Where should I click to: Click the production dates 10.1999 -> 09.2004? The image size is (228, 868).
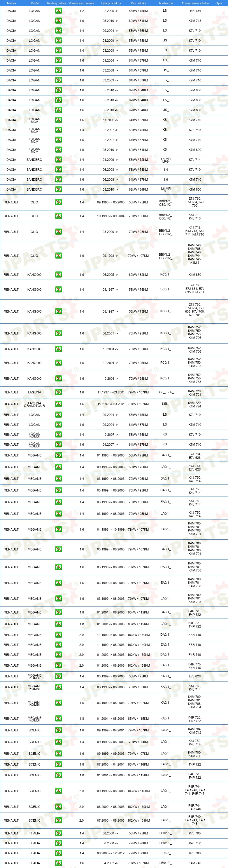click(111, 216)
